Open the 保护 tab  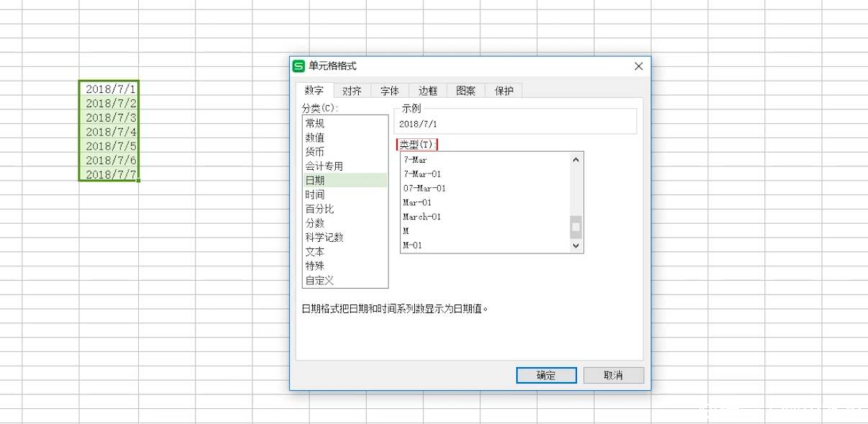[x=503, y=90]
